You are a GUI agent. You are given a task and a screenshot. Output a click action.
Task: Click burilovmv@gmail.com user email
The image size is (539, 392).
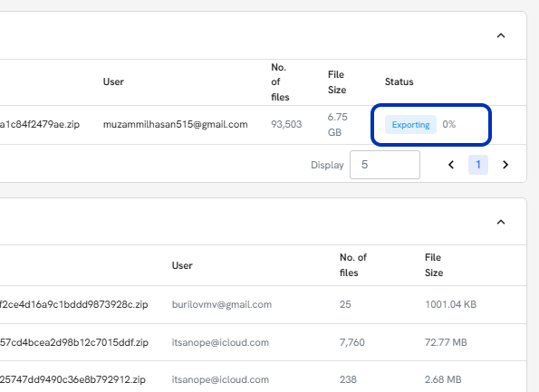[222, 304]
